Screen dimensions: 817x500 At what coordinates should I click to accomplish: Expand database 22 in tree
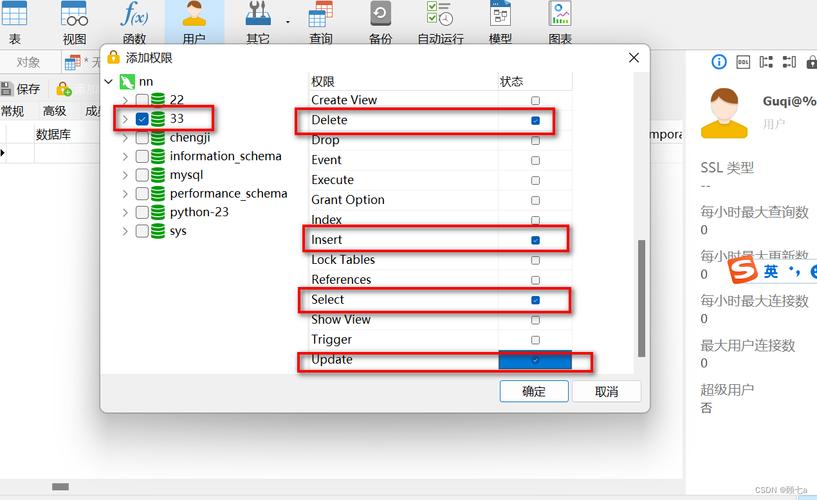coord(125,100)
